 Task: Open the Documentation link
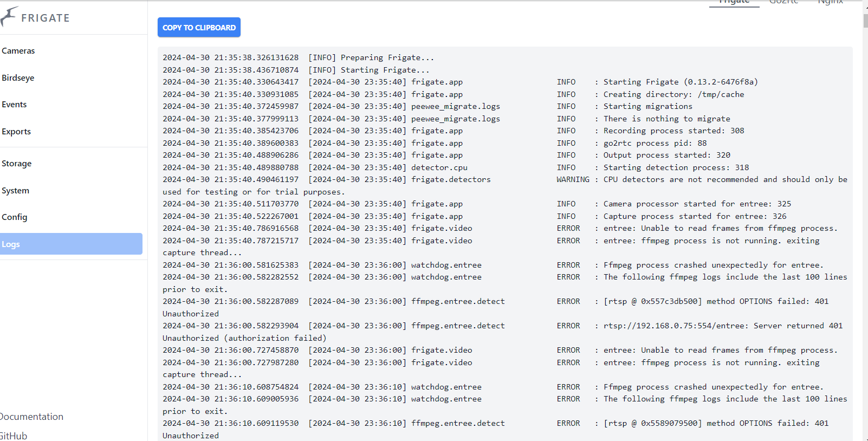pyautogui.click(x=32, y=417)
